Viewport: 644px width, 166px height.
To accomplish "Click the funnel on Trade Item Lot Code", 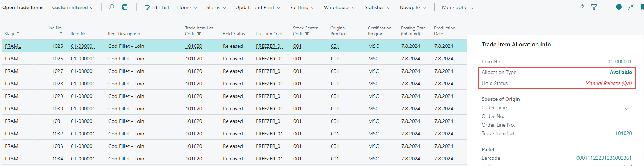I will click(199, 34).
